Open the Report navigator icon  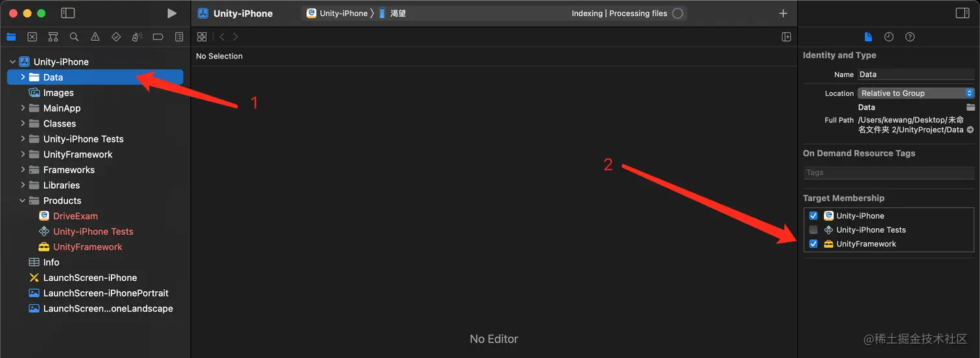(x=179, y=37)
